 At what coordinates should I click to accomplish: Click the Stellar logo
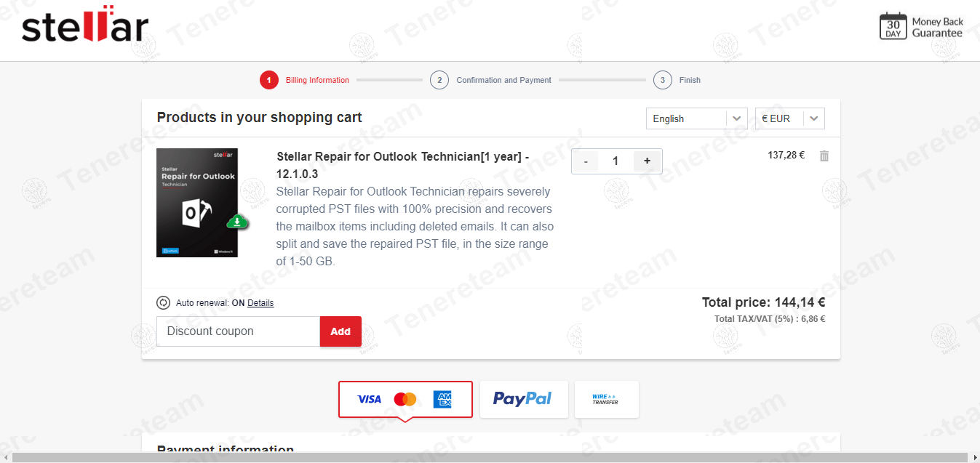pos(85,24)
